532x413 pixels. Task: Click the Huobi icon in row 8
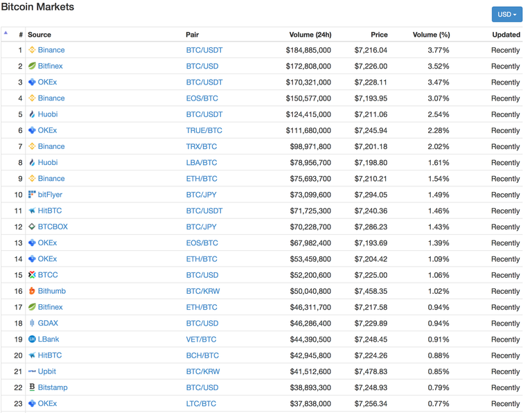click(32, 162)
